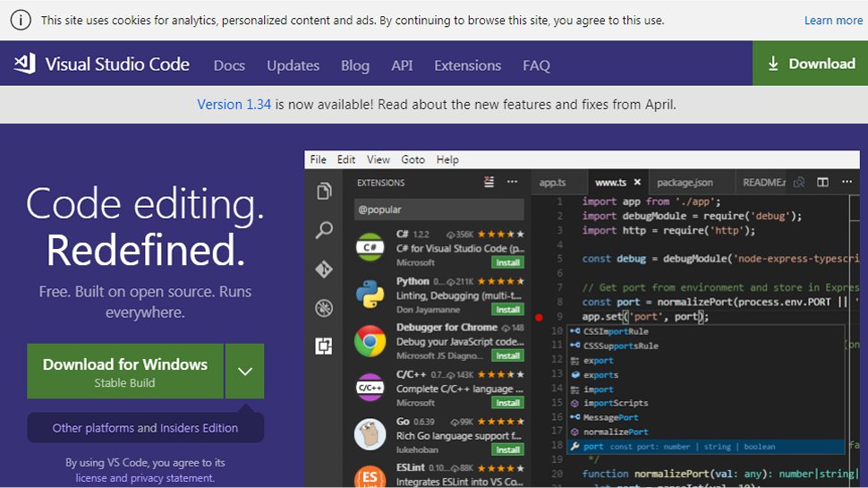
Task: Follow the Version 1.34 link
Action: point(234,104)
